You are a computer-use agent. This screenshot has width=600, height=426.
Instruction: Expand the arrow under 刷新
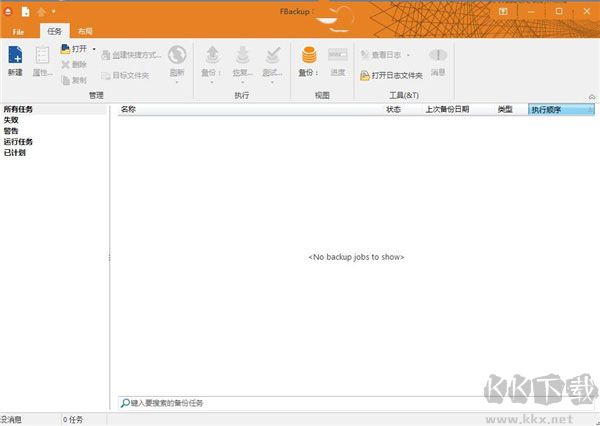(x=177, y=82)
